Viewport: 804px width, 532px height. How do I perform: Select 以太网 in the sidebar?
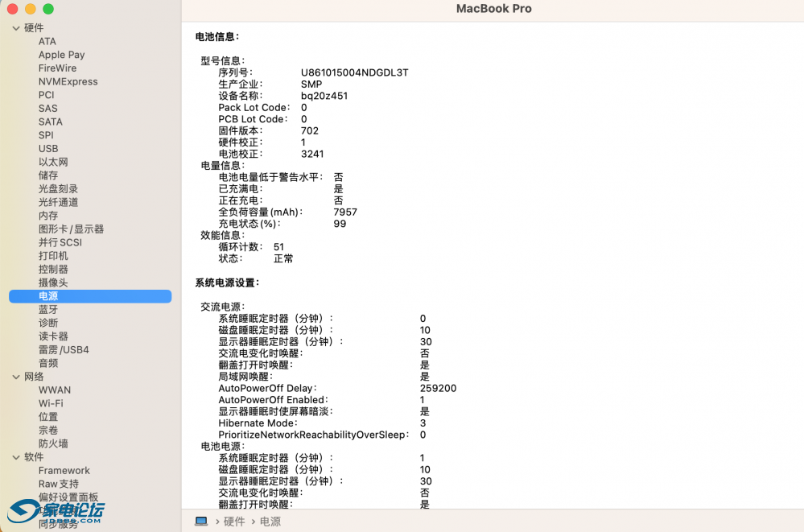click(x=53, y=162)
